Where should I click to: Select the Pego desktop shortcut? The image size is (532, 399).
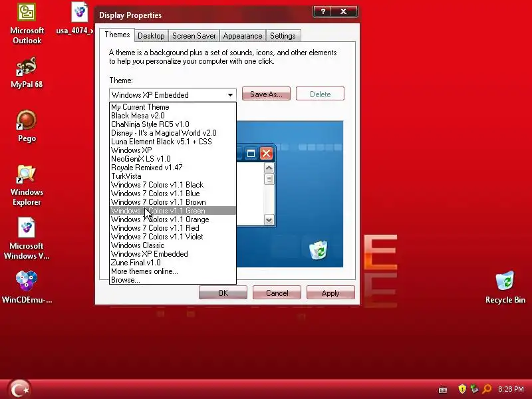pyautogui.click(x=27, y=126)
